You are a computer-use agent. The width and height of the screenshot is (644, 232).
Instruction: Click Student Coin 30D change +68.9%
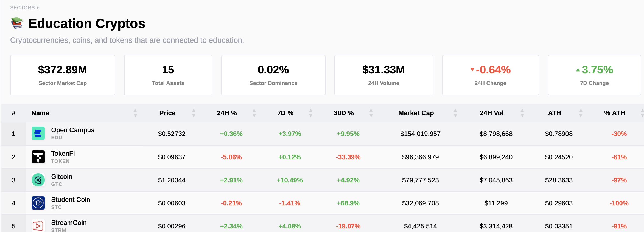[x=348, y=203]
